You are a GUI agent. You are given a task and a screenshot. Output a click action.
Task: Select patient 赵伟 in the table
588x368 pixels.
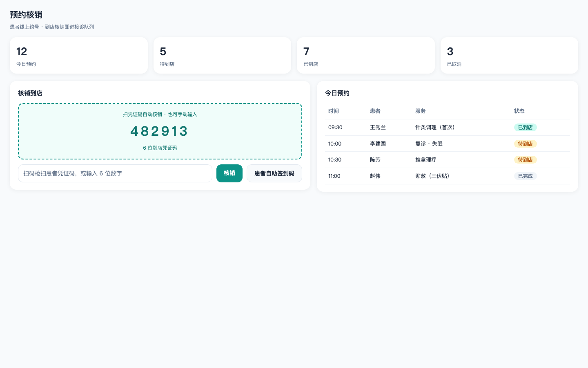tap(375, 176)
